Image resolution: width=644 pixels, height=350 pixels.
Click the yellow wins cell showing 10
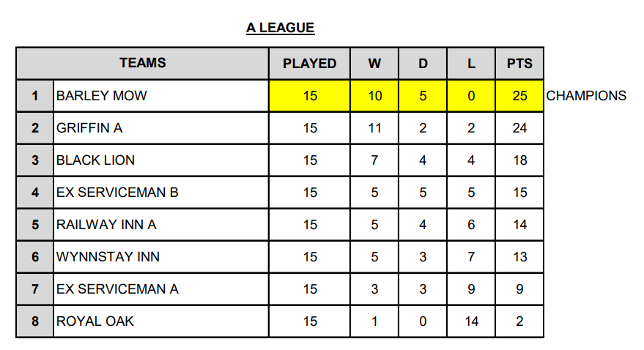tap(374, 96)
